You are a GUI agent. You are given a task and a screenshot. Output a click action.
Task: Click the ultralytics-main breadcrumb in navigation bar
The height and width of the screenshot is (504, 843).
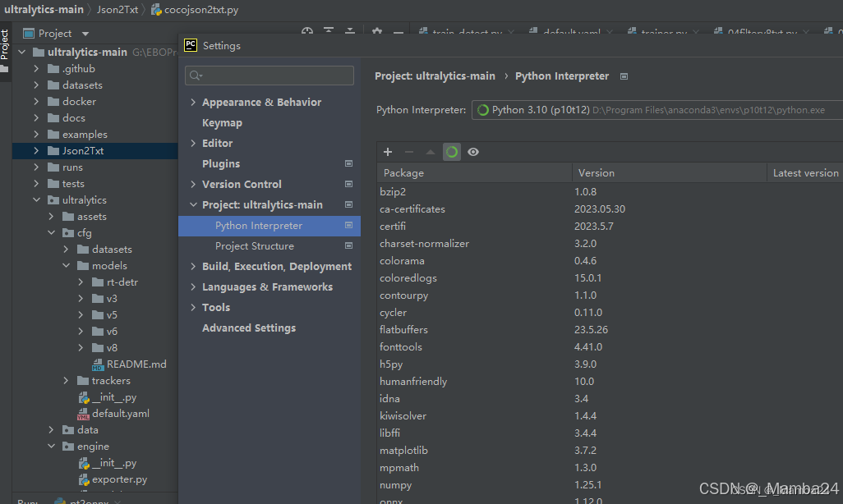(x=44, y=10)
